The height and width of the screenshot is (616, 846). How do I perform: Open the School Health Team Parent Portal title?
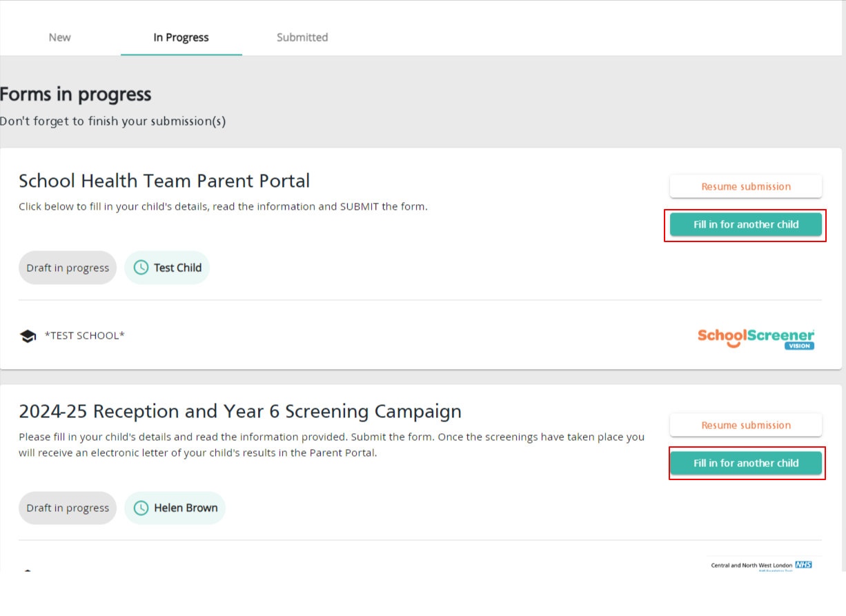tap(164, 181)
